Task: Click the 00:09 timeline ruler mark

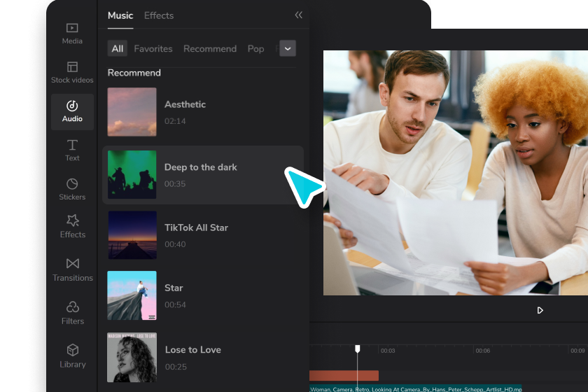Action: click(x=577, y=351)
